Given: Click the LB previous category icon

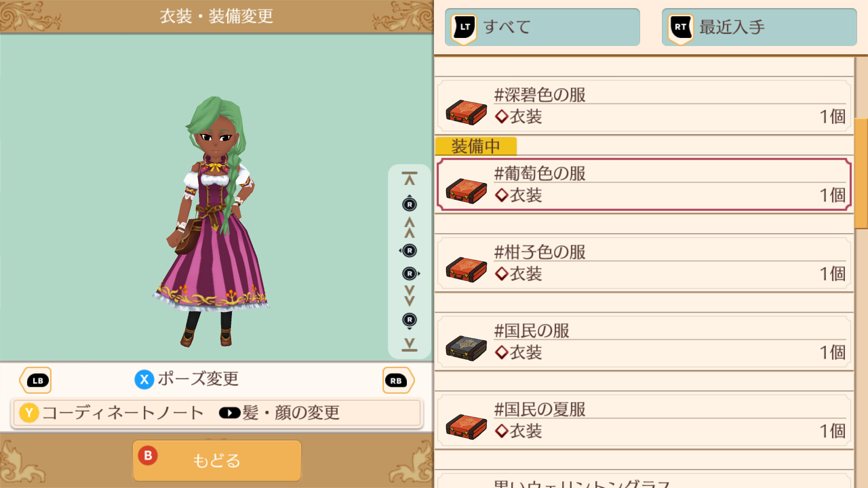Looking at the screenshot, I should (x=36, y=380).
